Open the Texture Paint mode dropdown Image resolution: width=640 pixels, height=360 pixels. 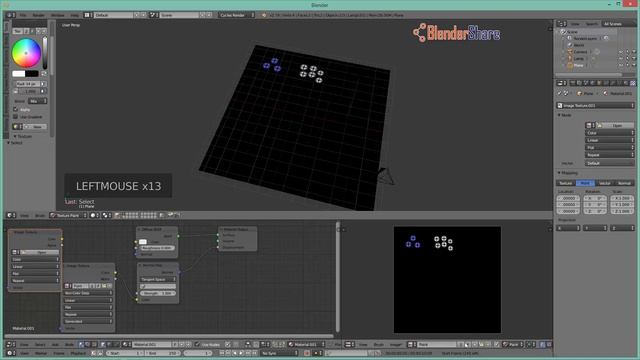pos(68,215)
